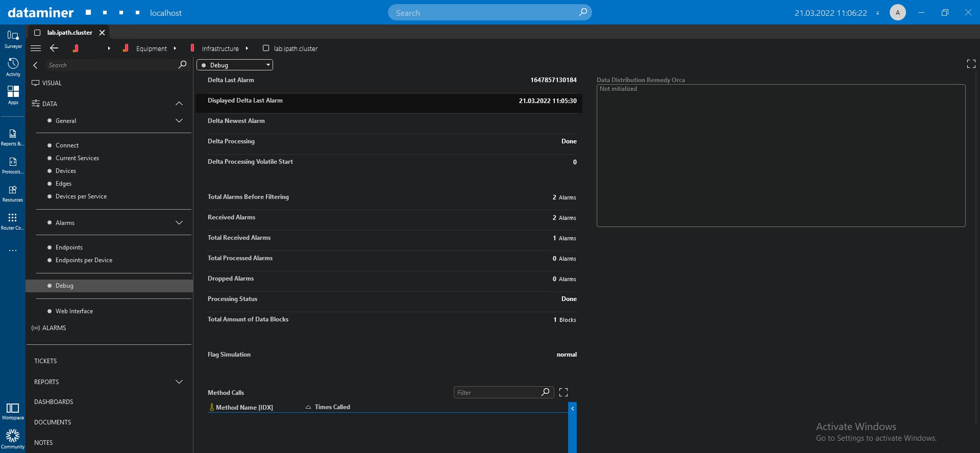Click the full screen icon at top right
Screen dimensions: 980x453
[x=971, y=64]
